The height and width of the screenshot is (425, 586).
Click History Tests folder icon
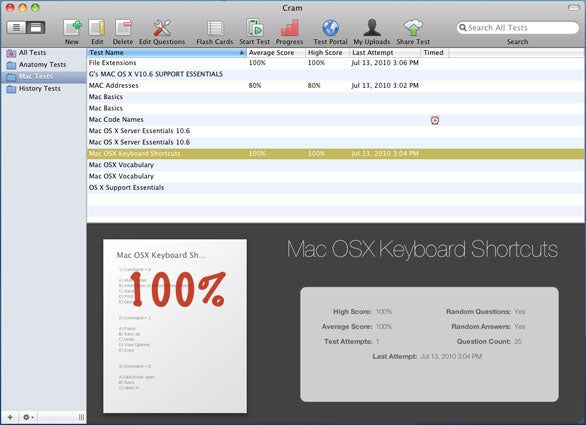coord(11,89)
